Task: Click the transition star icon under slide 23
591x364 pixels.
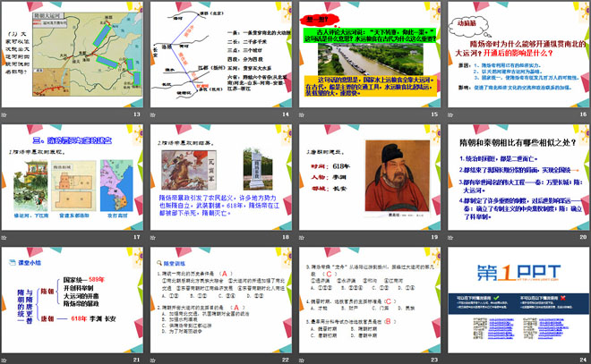Action: tap(302, 360)
